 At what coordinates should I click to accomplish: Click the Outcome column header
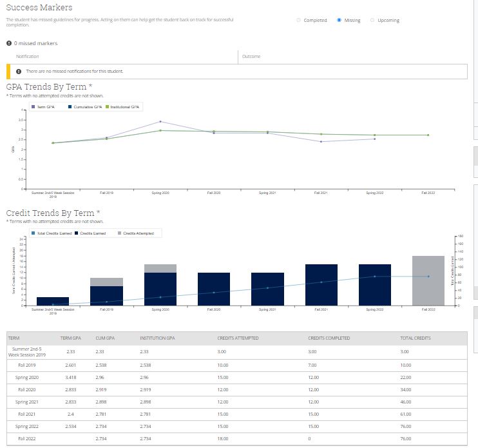251,57
